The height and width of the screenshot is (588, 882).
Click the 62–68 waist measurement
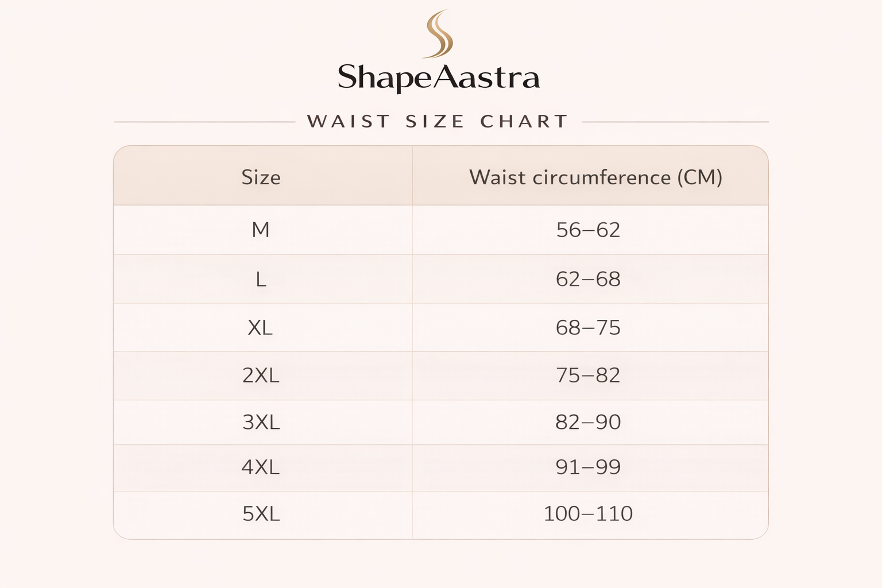pyautogui.click(x=588, y=280)
